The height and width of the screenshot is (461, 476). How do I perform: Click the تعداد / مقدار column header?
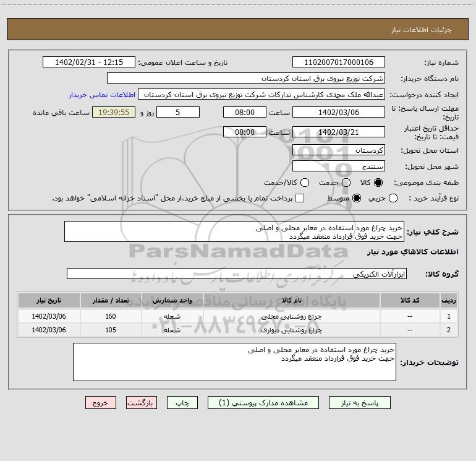click(x=111, y=300)
